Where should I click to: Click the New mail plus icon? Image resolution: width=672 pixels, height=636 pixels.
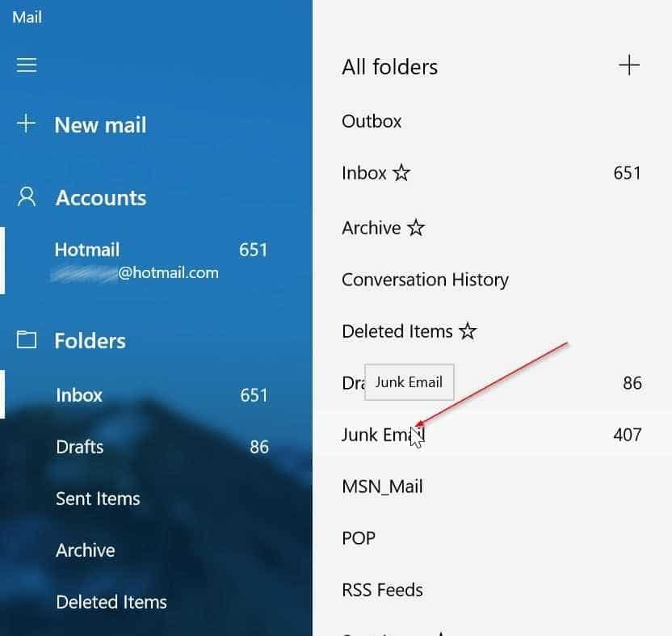26,124
